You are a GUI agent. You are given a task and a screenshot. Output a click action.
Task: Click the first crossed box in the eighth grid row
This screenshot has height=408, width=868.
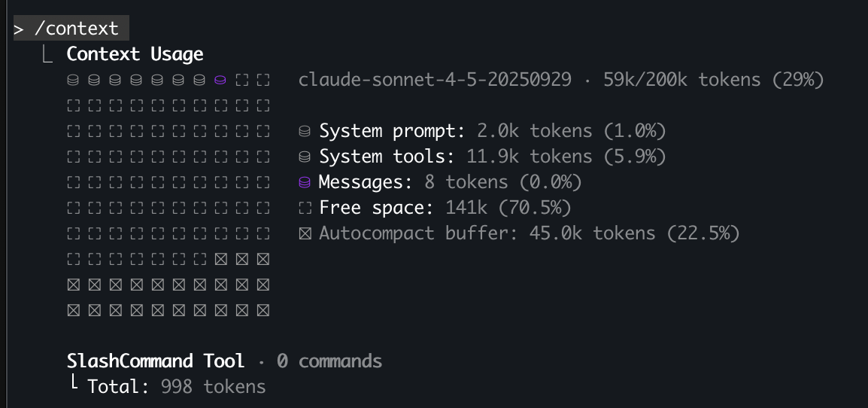pyautogui.click(x=220, y=260)
